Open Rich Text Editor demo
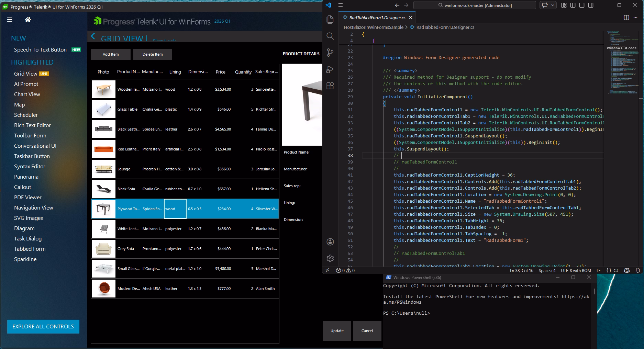This screenshot has width=644, height=349. pyautogui.click(x=32, y=125)
